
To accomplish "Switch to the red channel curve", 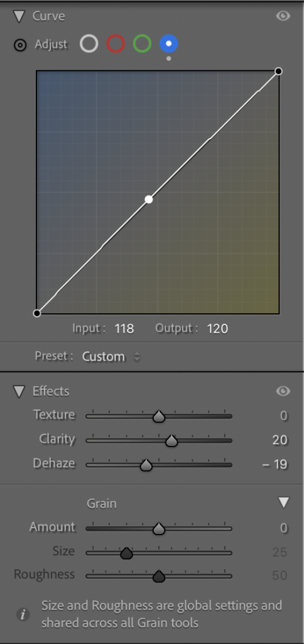I will point(116,43).
